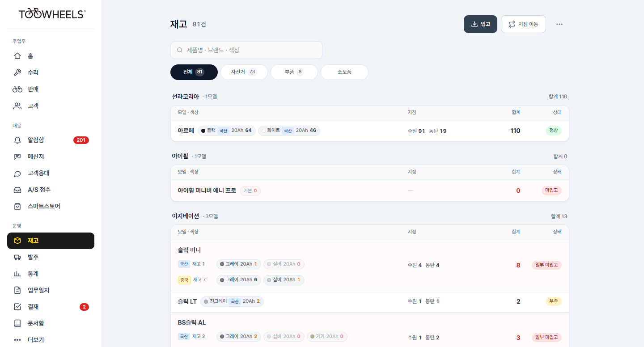The height and width of the screenshot is (347, 644).
Task: Click the 부족 status badge
Action: pyautogui.click(x=553, y=301)
